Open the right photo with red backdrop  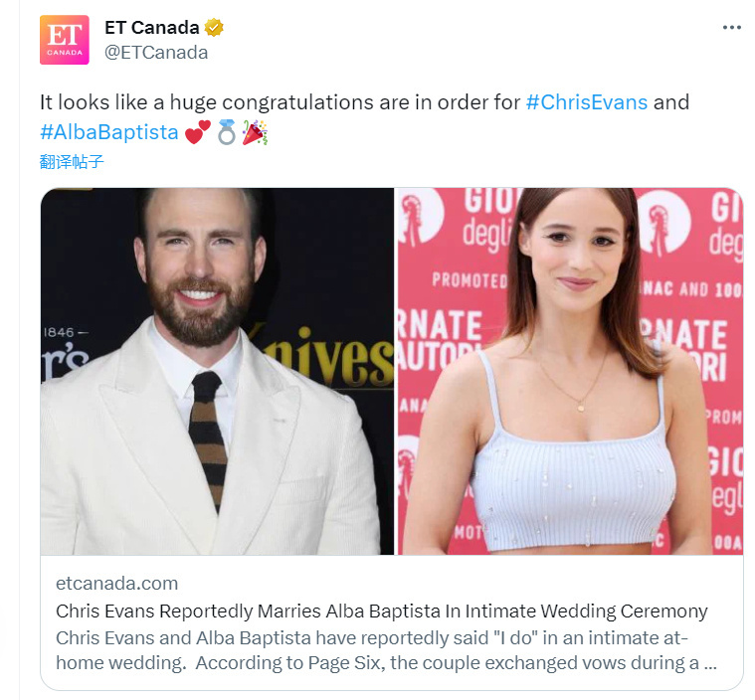point(570,371)
